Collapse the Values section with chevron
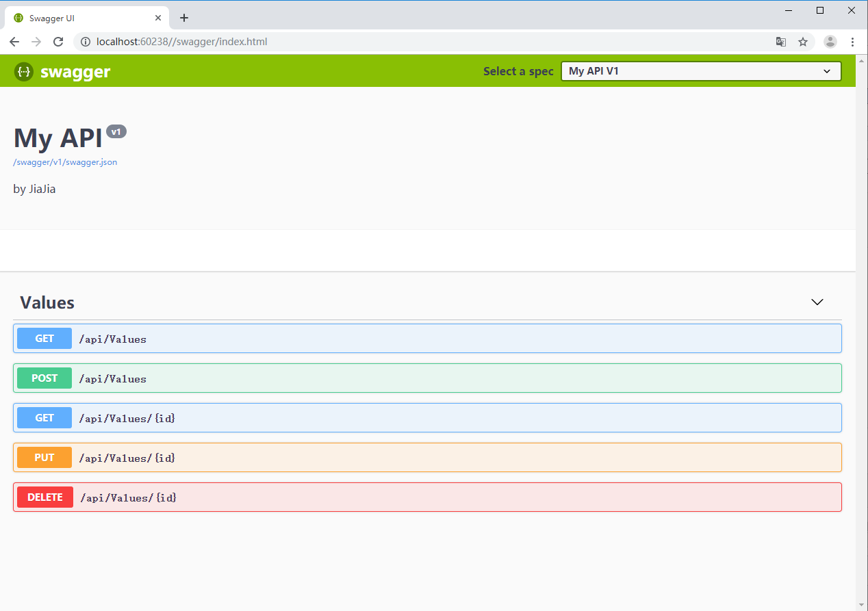The width and height of the screenshot is (868, 611). (x=817, y=302)
